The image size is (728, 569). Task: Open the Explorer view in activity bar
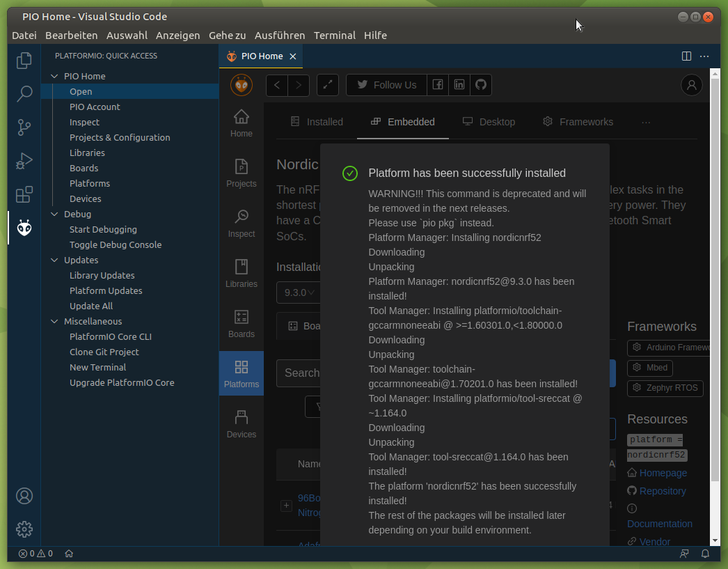coord(24,61)
